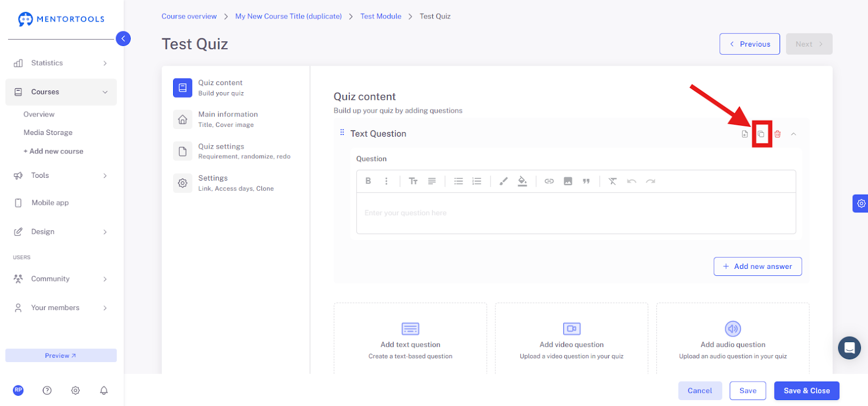868x406 pixels.
Task: Click the Next button
Action: [x=809, y=44]
